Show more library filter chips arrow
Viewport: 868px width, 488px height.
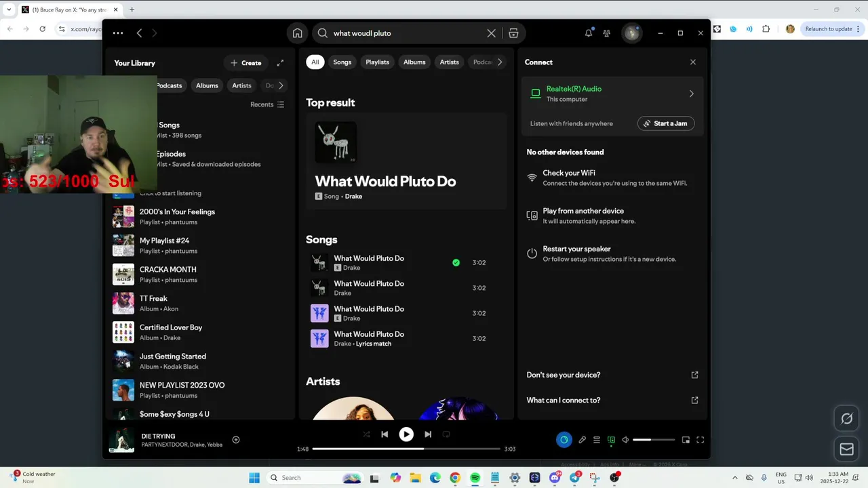(x=281, y=85)
